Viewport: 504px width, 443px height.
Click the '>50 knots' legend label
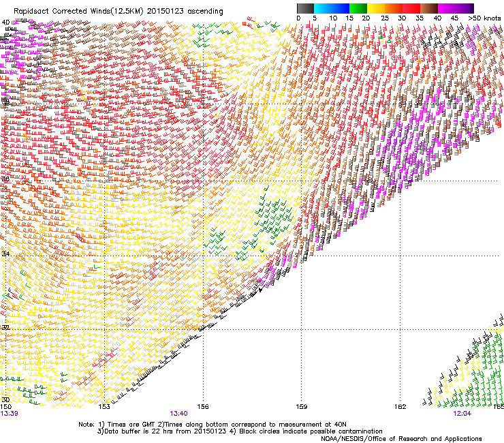[484, 18]
